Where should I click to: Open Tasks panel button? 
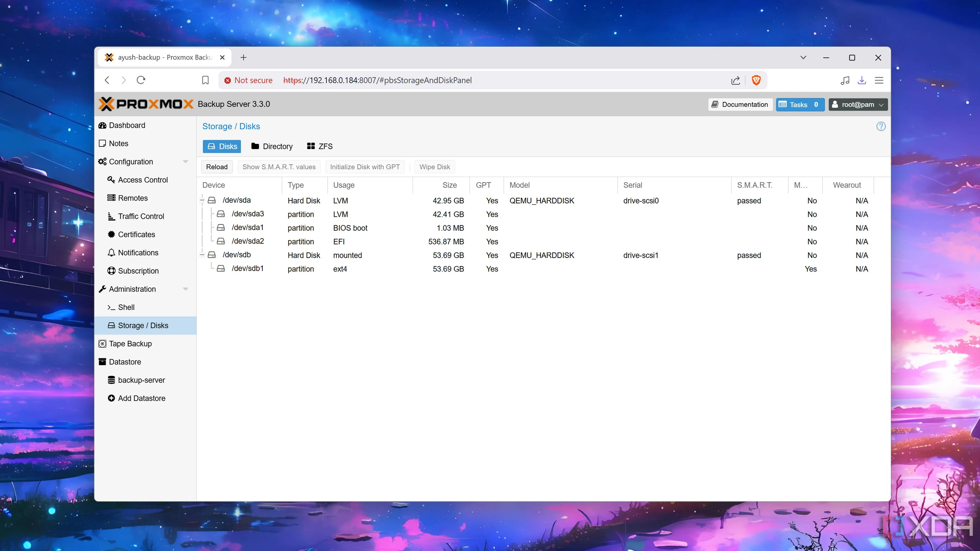[x=800, y=105]
